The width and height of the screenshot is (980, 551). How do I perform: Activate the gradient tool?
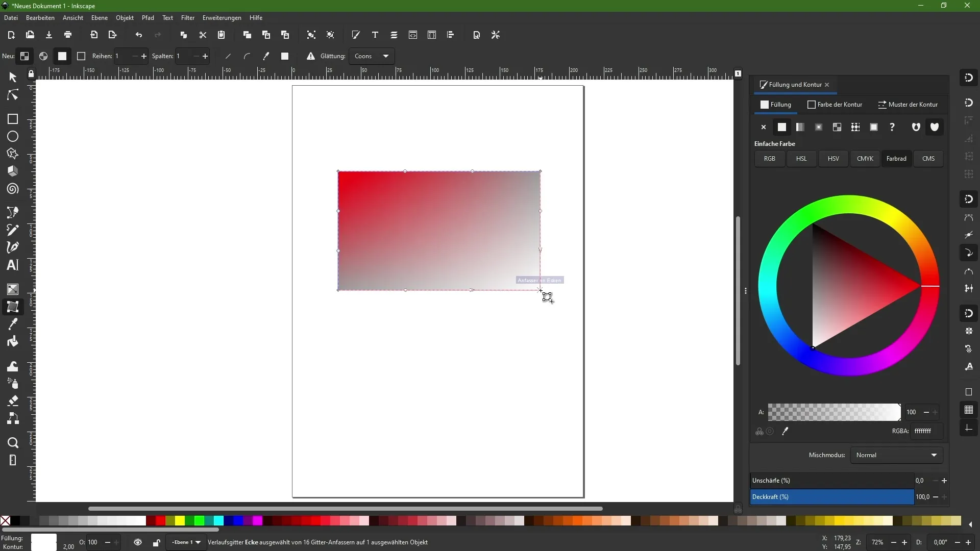pyautogui.click(x=13, y=289)
